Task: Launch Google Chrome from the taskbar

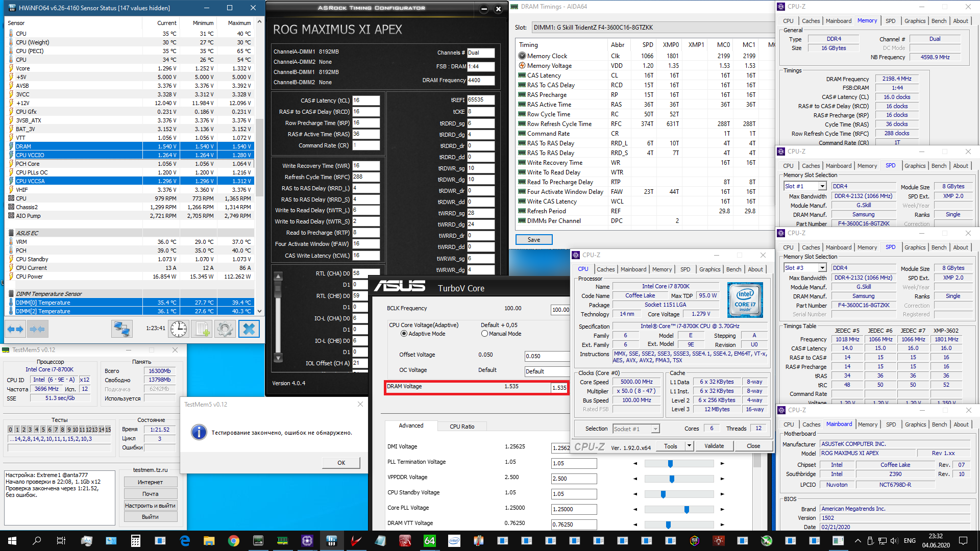Action: pos(233,541)
